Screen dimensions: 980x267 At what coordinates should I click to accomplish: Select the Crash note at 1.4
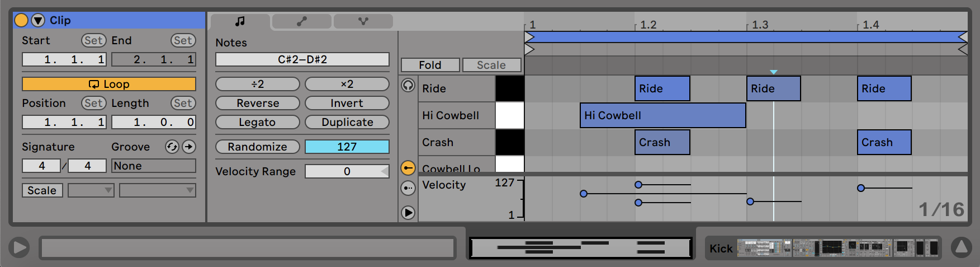click(884, 142)
